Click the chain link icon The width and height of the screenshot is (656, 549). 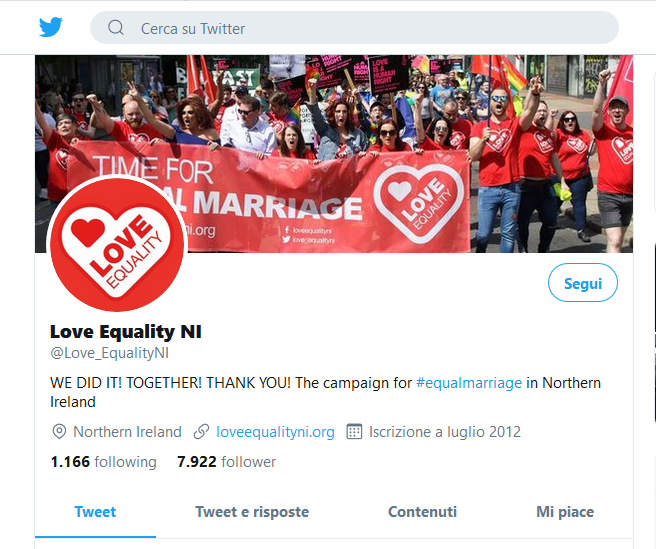coord(202,431)
